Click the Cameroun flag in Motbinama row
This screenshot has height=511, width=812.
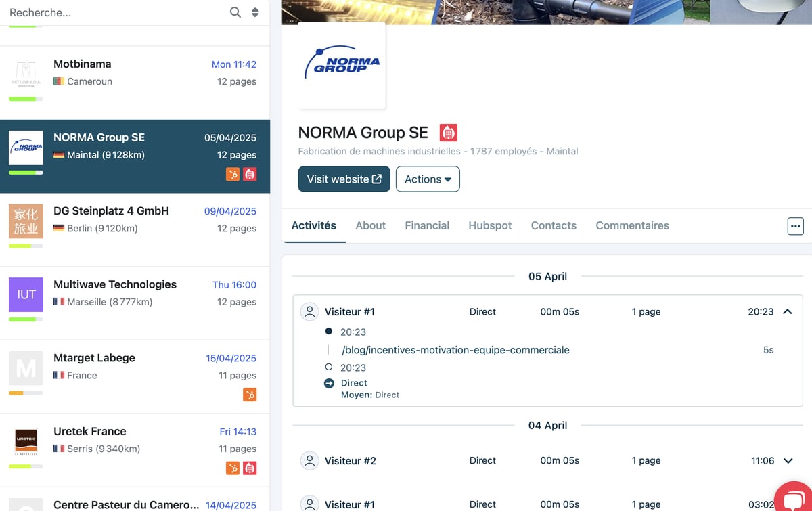click(59, 81)
